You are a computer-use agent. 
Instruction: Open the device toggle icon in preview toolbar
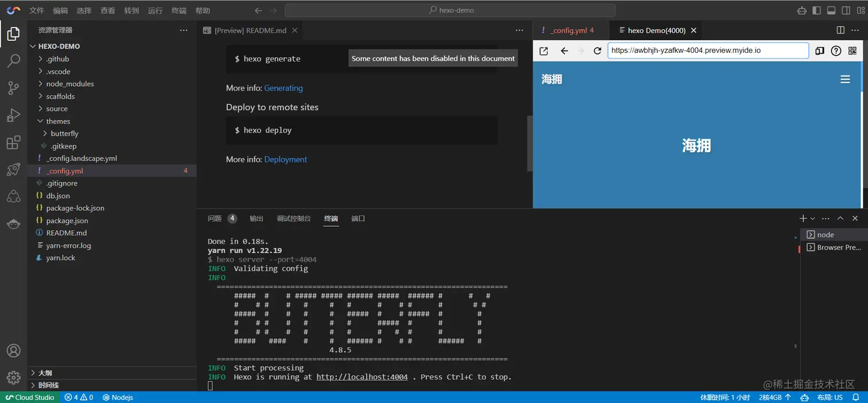click(820, 51)
